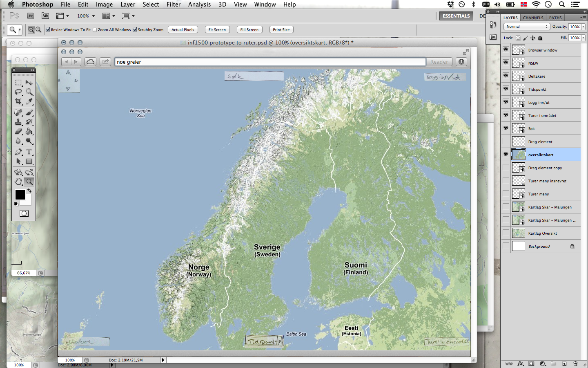Select the Move tool
The height and width of the screenshot is (368, 588).
pyautogui.click(x=29, y=83)
